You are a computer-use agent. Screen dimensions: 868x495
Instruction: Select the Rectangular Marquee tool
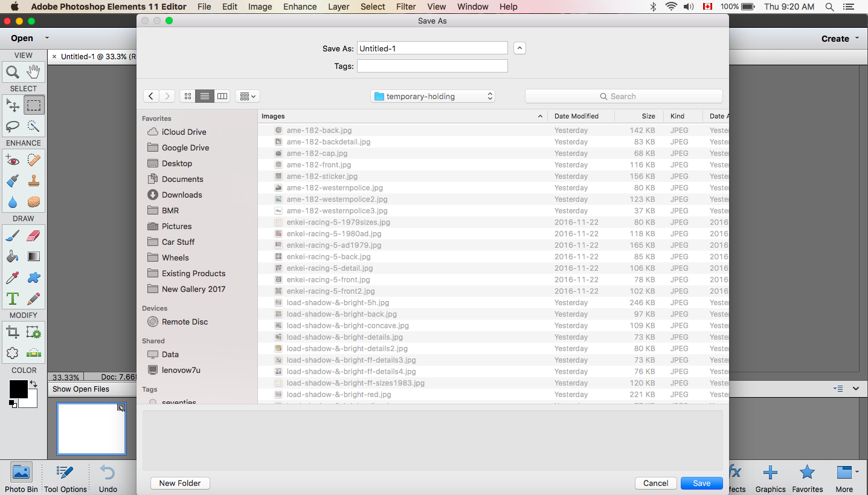point(34,105)
